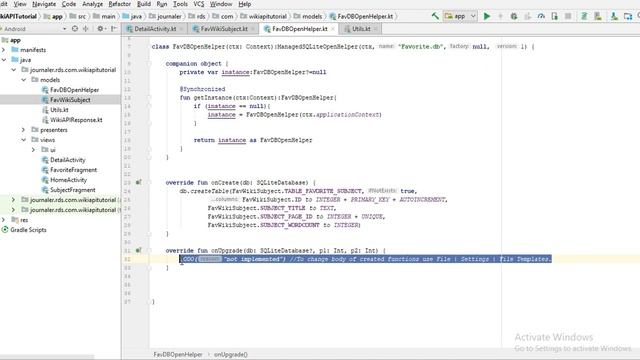The height and width of the screenshot is (360, 640).
Task: Click the onUpgrade() breadcrumb at editor bottom
Action: [x=231, y=354]
